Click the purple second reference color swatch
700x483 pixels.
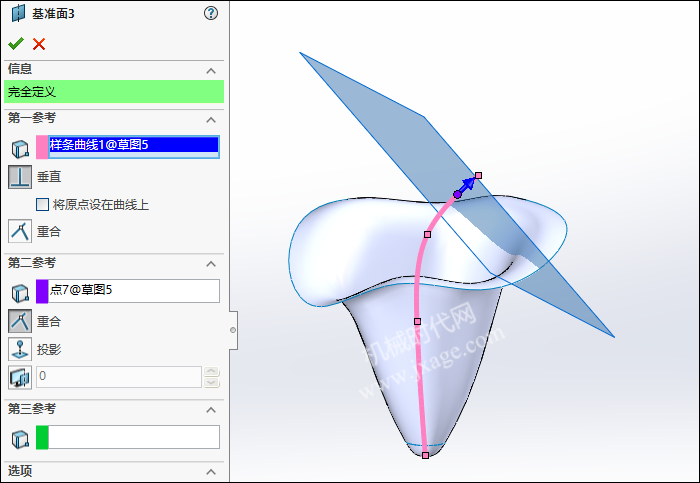click(x=42, y=291)
